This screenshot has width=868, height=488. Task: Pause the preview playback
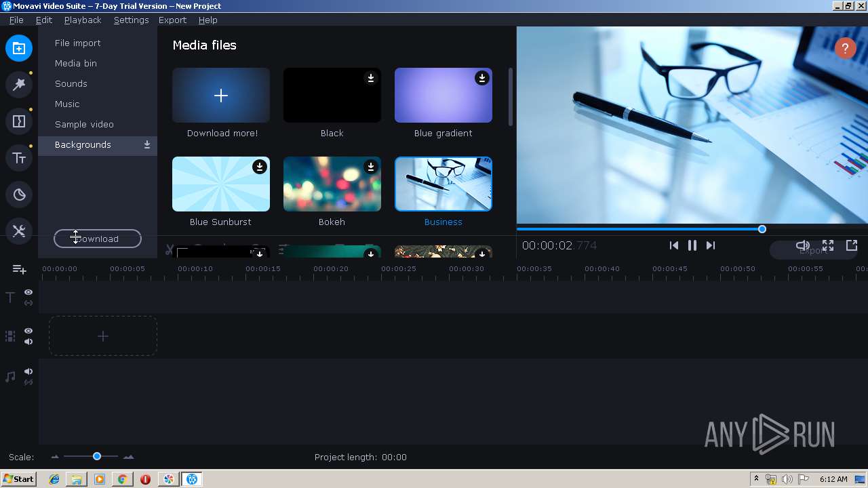point(692,245)
